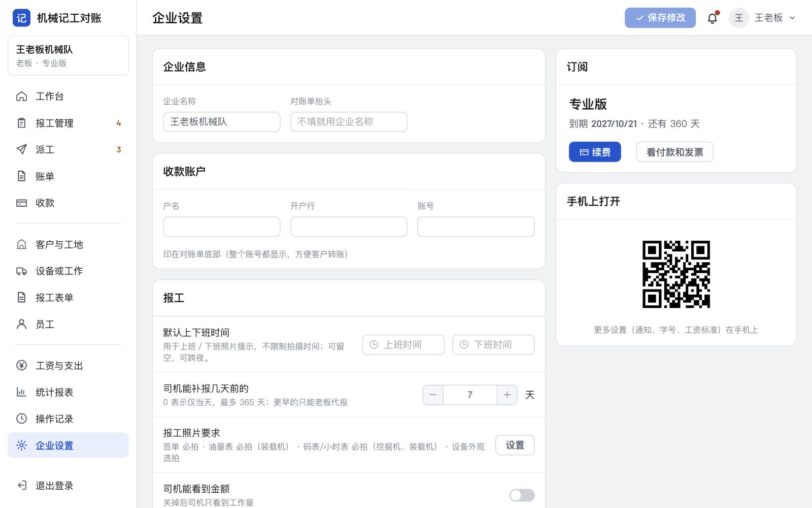Click the 户名 input field
This screenshot has width=812, height=508.
(x=221, y=227)
